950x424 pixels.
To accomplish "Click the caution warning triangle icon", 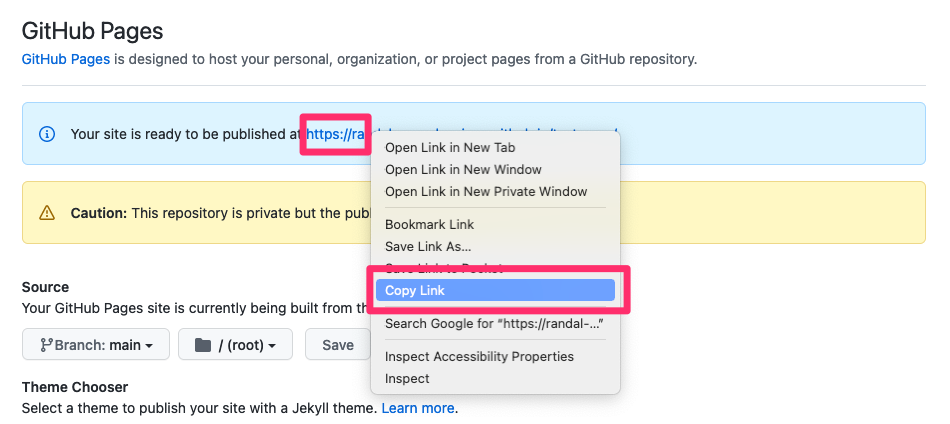I will coord(47,213).
